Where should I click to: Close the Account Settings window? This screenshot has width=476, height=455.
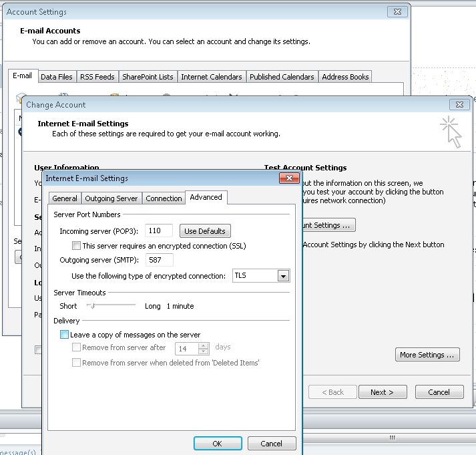pos(397,12)
